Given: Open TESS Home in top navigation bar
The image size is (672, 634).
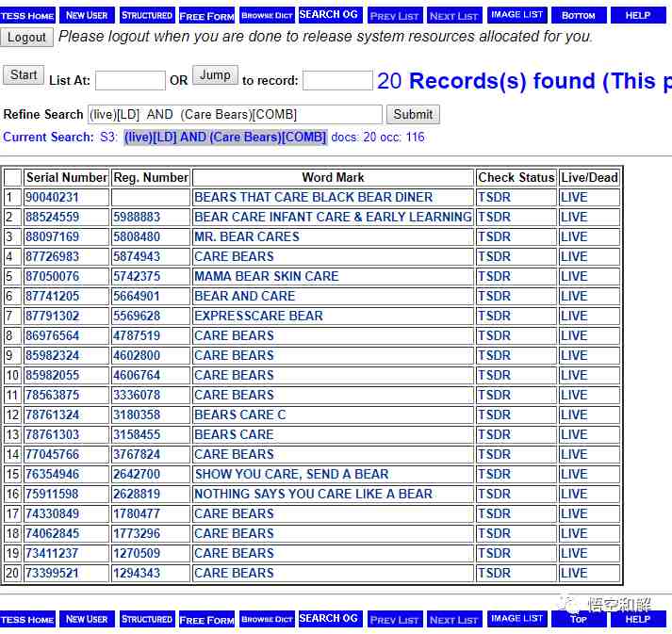Looking at the screenshot, I should click(27, 15).
